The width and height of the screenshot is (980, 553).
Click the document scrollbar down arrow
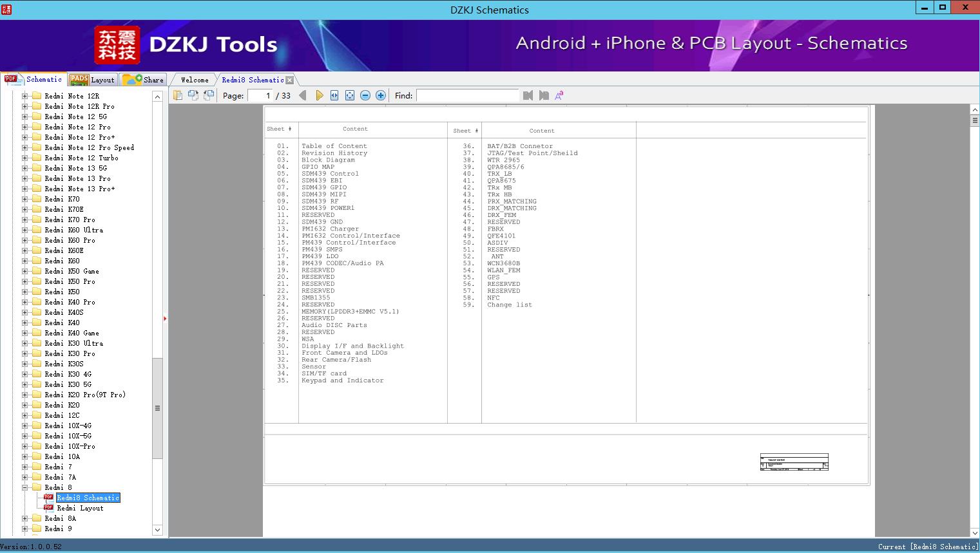click(975, 533)
